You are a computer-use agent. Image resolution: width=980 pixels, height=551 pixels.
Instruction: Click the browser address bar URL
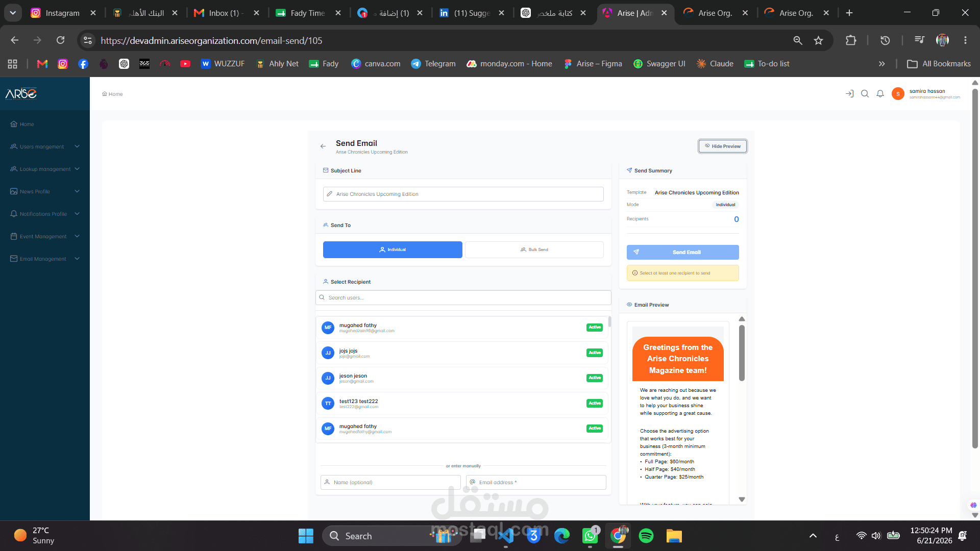211,40
